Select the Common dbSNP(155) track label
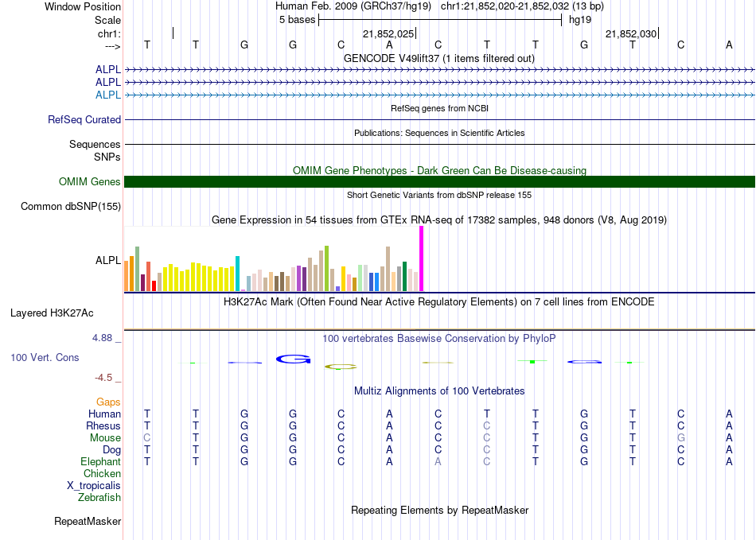This screenshot has width=756, height=540. pos(71,207)
